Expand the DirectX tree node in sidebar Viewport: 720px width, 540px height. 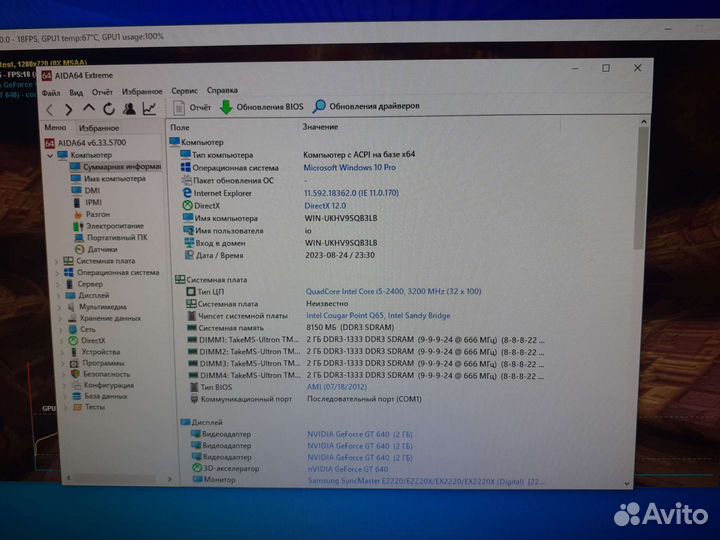point(62,341)
